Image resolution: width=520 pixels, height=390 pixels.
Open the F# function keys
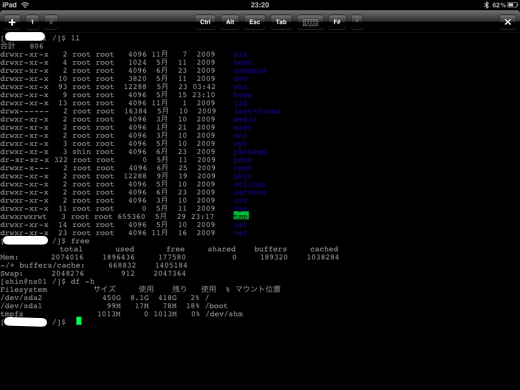tap(337, 22)
